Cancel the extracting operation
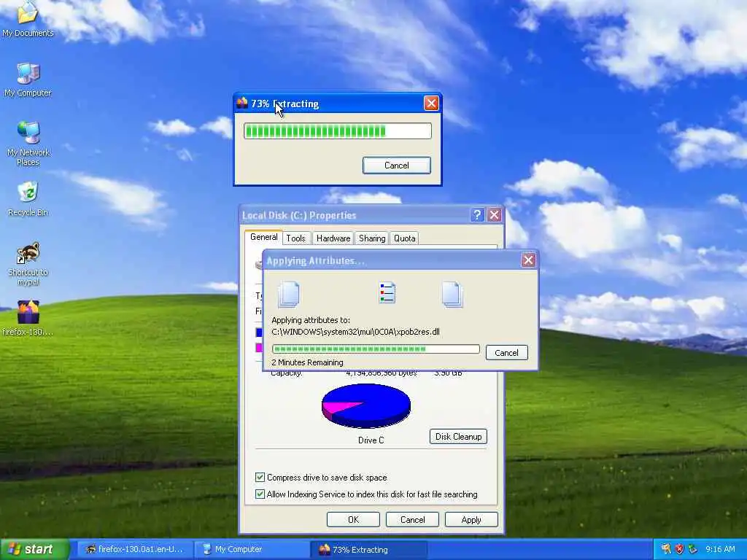This screenshot has width=747, height=560. click(x=396, y=166)
